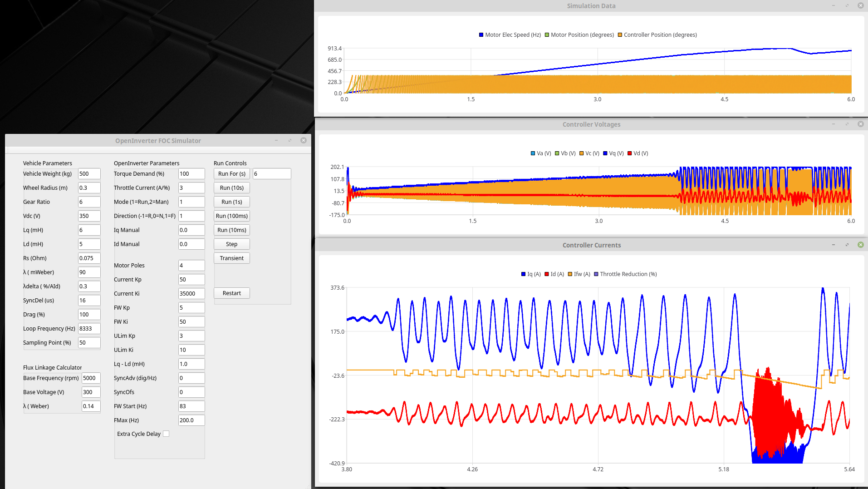Focus the Torque Demand (%) input field

click(x=191, y=174)
